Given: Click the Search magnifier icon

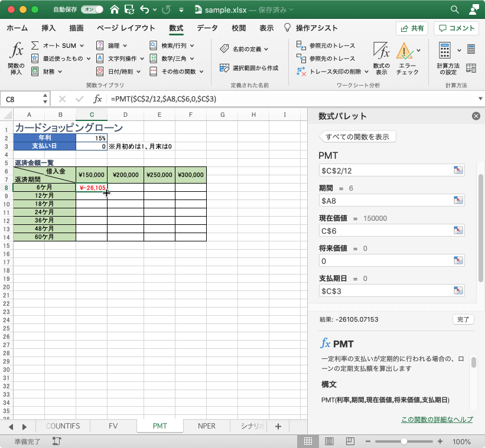Looking at the screenshot, I should [x=454, y=9].
